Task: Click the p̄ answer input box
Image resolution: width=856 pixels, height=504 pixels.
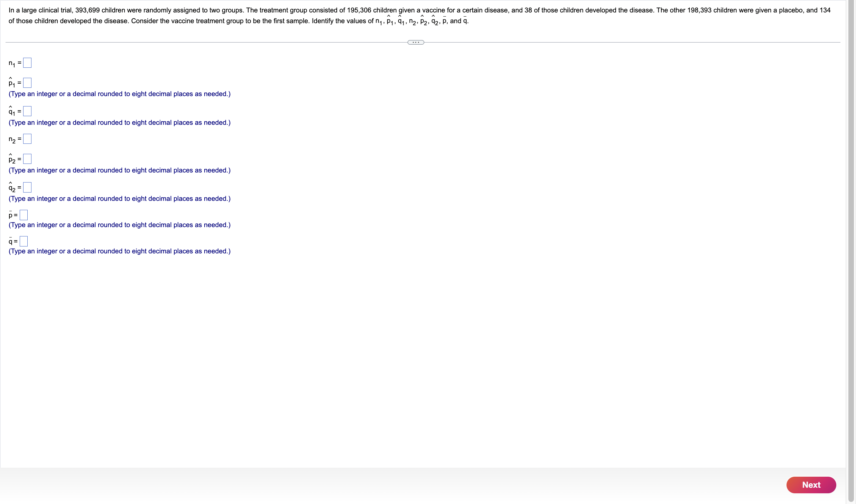Action: [x=23, y=215]
